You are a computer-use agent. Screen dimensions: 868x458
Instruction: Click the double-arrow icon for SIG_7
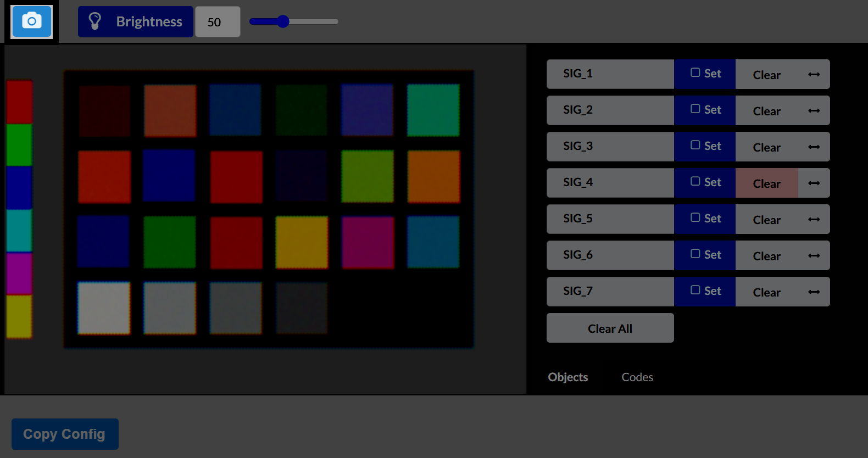pos(814,292)
